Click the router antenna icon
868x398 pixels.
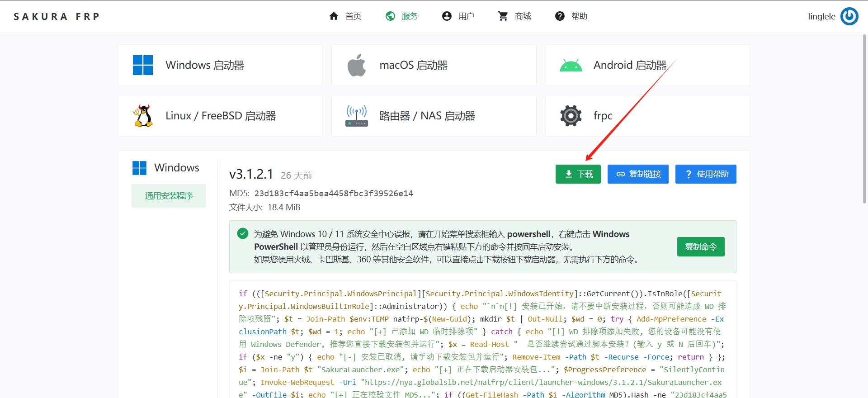point(357,116)
